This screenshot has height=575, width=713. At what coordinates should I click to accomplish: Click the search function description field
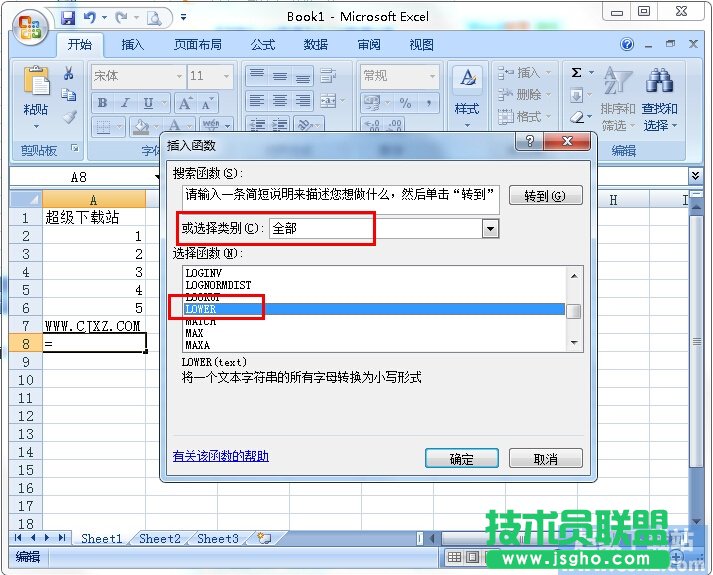tap(341, 196)
